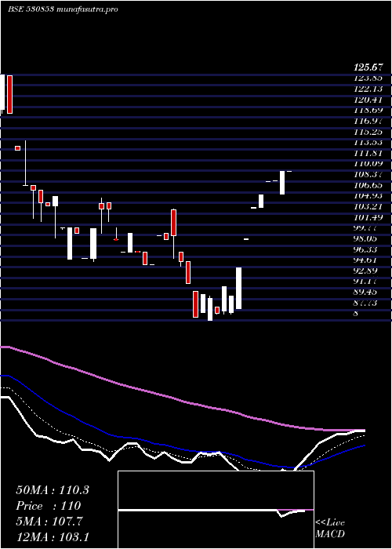
Task: Click the 99.77 axis label
Action: point(366,228)
